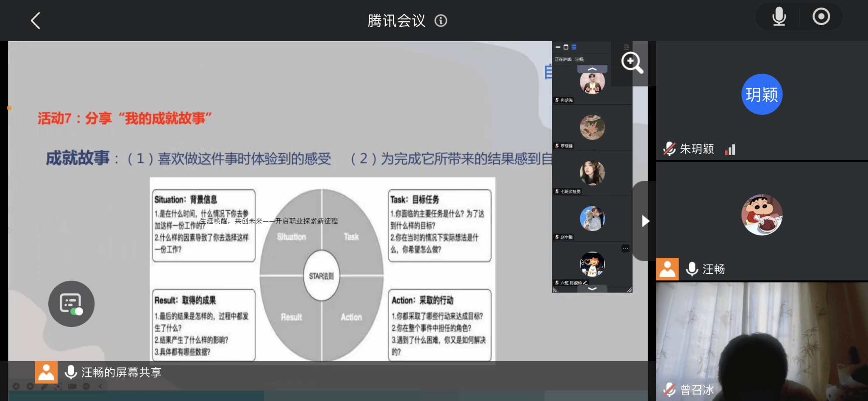Toggle the live captions floating button
The image size is (868, 401).
[x=71, y=304]
